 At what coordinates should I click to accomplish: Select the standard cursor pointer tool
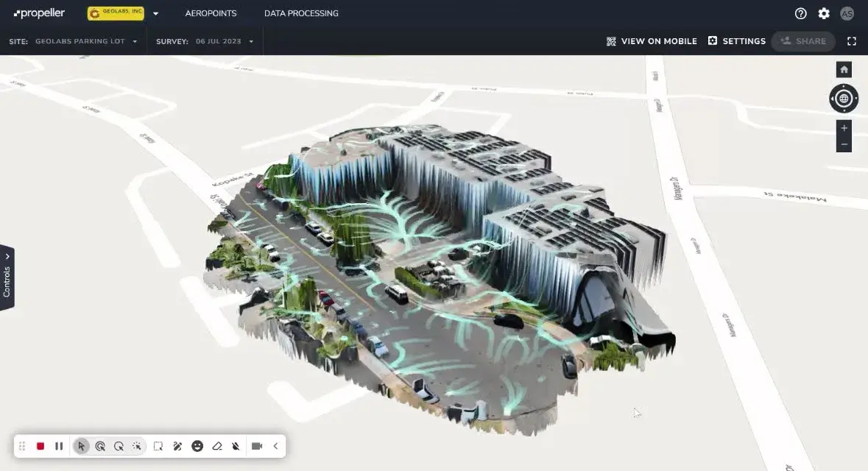[x=82, y=446]
